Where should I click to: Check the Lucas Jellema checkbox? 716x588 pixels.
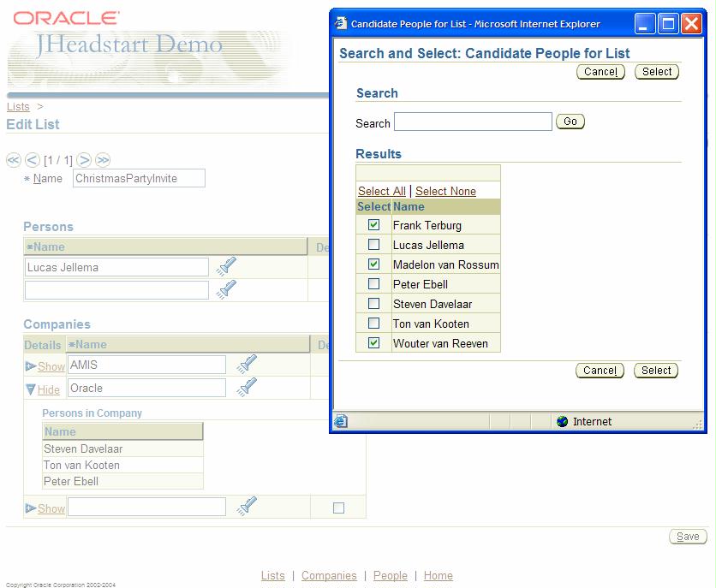[x=373, y=245]
